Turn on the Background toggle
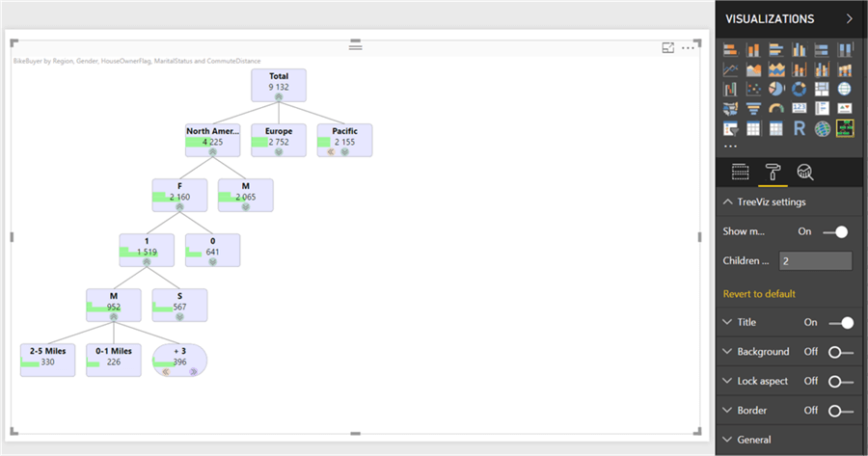Image resolution: width=868 pixels, height=456 pixels. [x=841, y=352]
